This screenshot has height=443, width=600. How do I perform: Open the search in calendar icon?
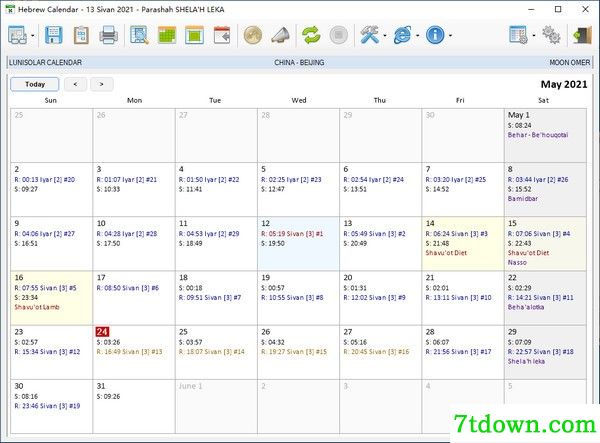point(139,35)
